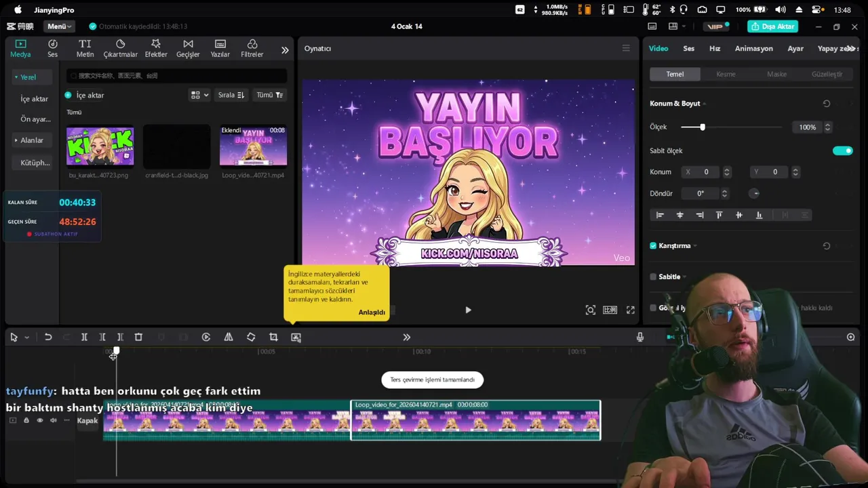Rotate the selected clip
The width and height of the screenshot is (868, 488).
[251, 337]
